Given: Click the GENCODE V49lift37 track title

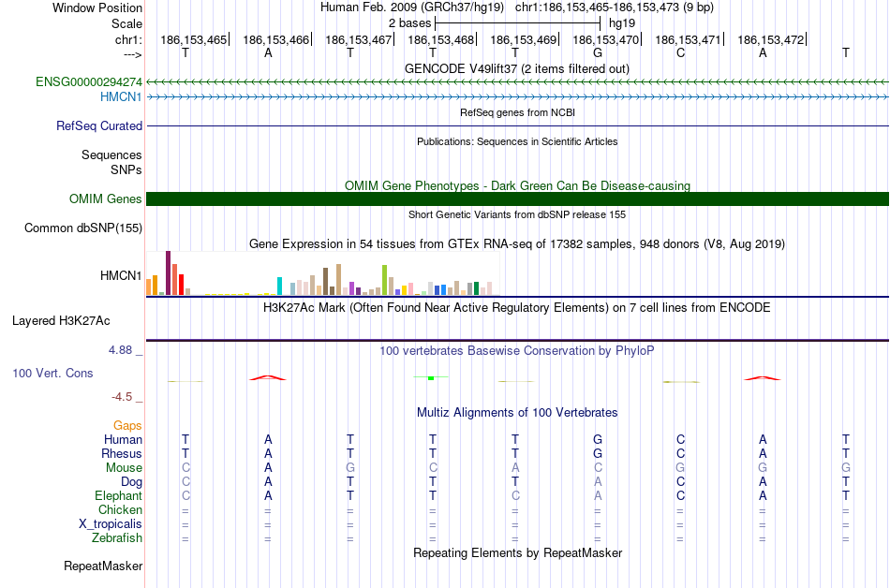Looking at the screenshot, I should coord(517,68).
